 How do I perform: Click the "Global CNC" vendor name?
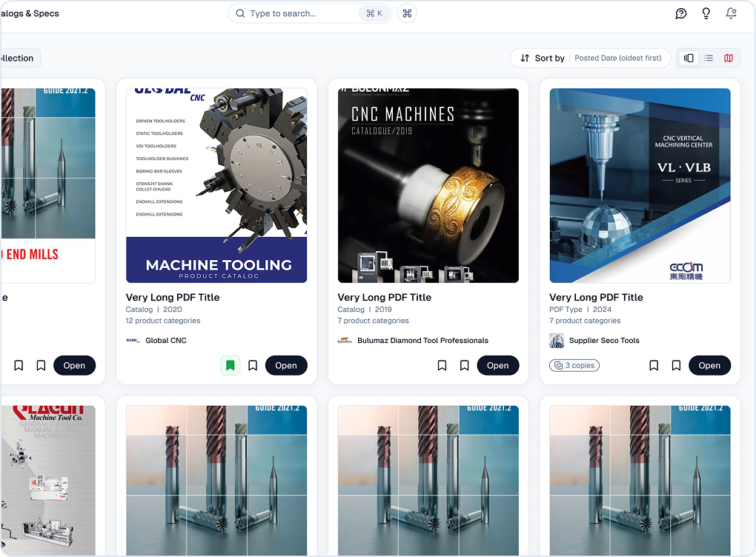click(x=166, y=341)
